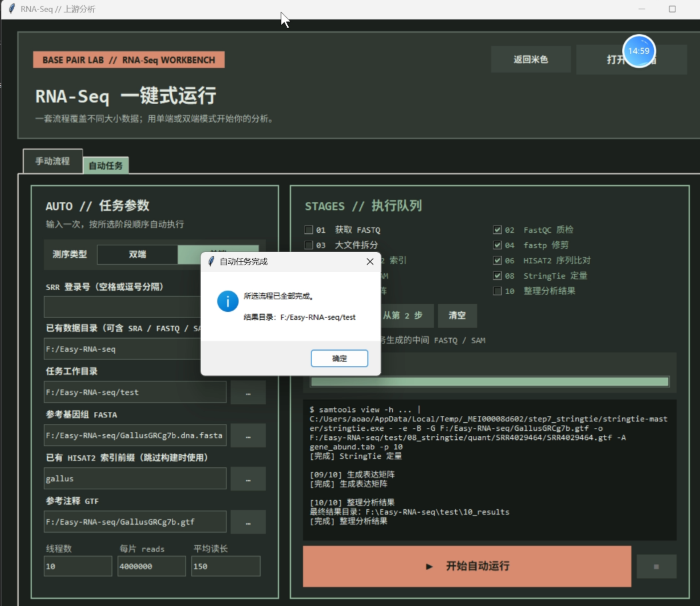Switch to the 自动任务 tab
The height and width of the screenshot is (606, 700).
(106, 166)
